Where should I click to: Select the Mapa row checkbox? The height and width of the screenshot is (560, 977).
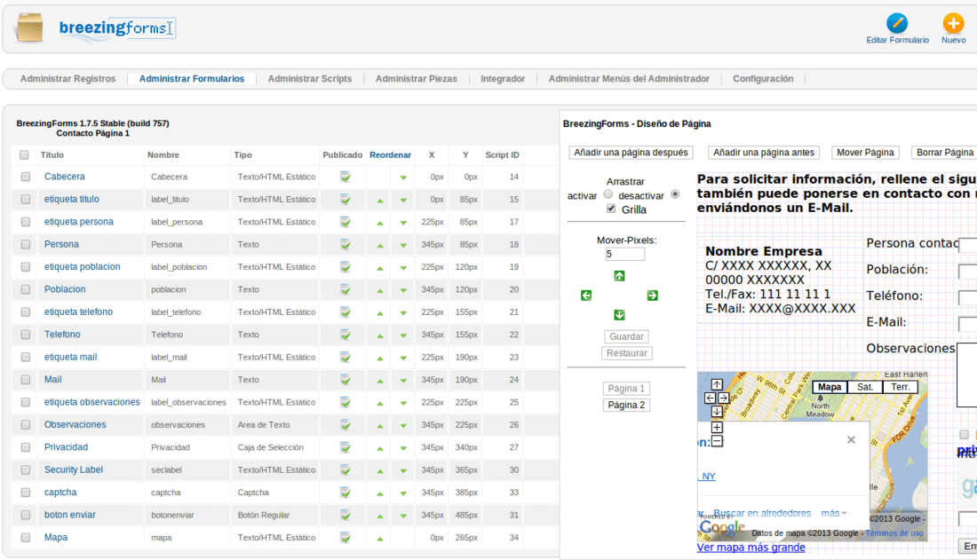(26, 538)
